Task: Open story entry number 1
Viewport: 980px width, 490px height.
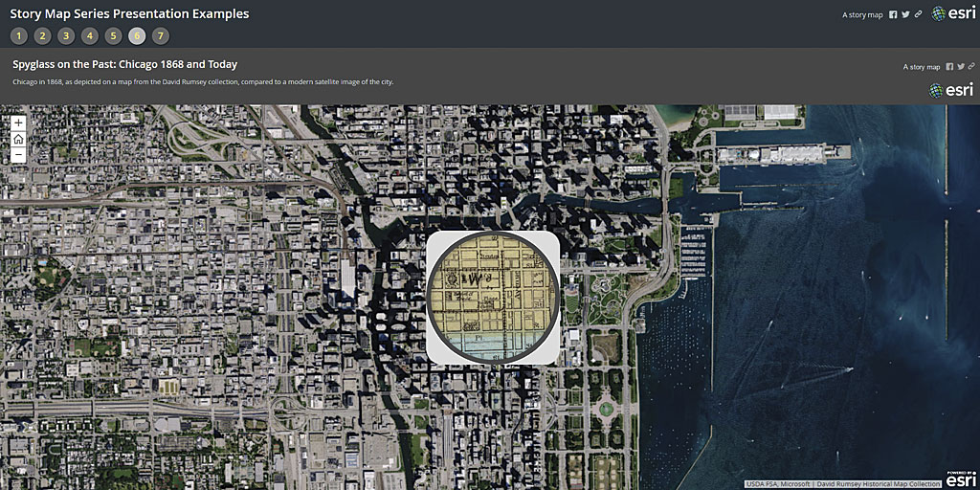Action: tap(19, 35)
